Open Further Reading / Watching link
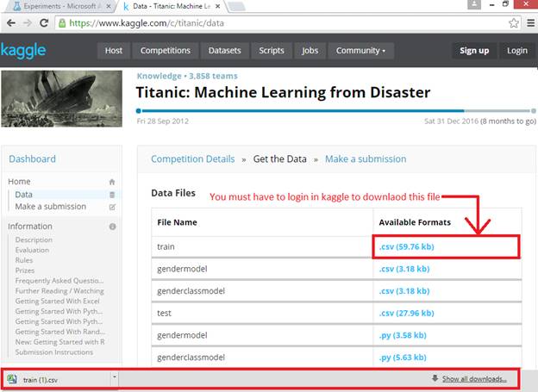 coord(59,291)
